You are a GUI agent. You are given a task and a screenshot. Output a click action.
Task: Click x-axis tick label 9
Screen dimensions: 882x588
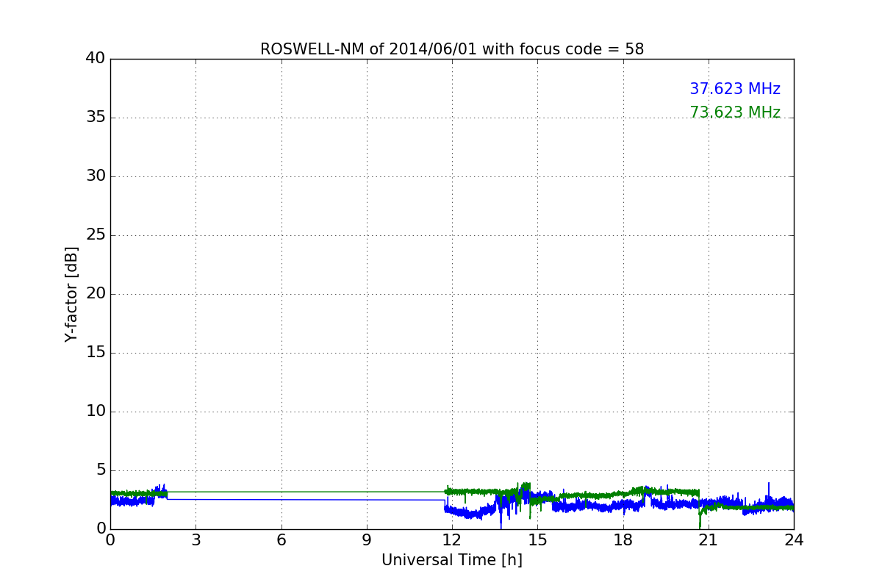[367, 539]
